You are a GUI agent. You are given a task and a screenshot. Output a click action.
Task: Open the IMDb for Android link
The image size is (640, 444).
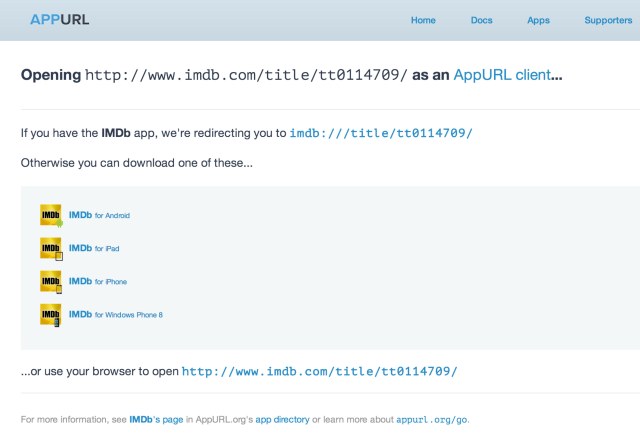(x=99, y=215)
